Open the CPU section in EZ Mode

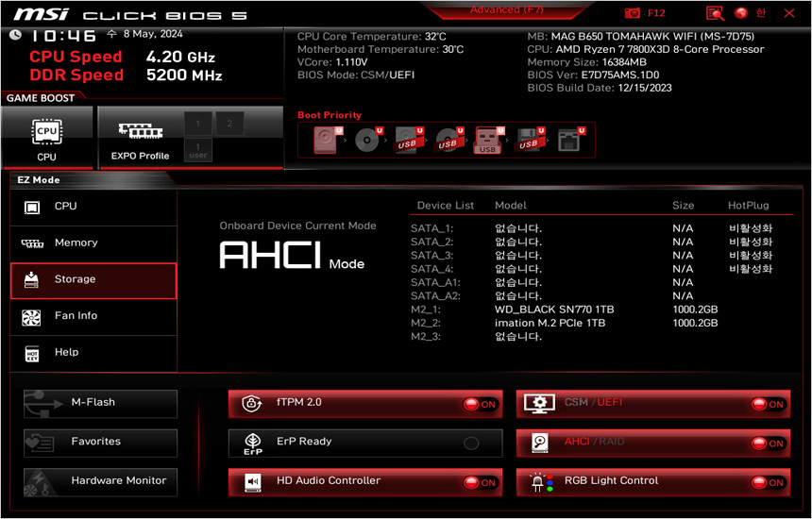point(93,207)
